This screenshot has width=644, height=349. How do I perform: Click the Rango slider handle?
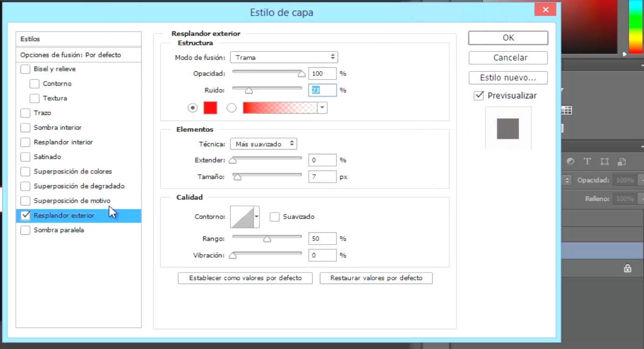(x=267, y=239)
